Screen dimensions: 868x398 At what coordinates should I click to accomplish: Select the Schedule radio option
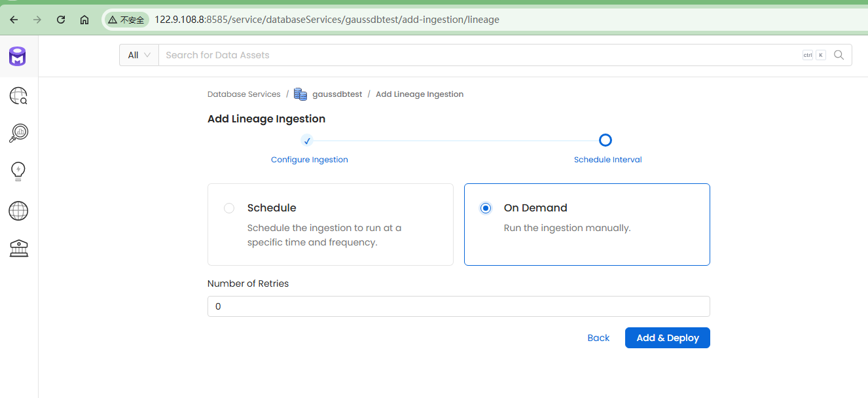(229, 208)
